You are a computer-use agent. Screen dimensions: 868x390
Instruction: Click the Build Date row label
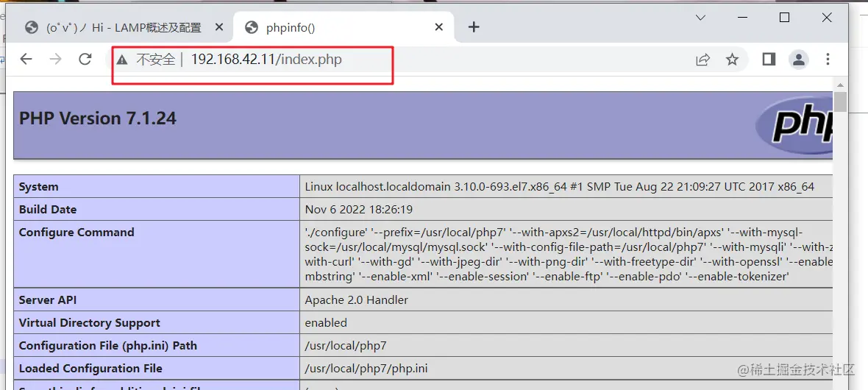point(48,210)
